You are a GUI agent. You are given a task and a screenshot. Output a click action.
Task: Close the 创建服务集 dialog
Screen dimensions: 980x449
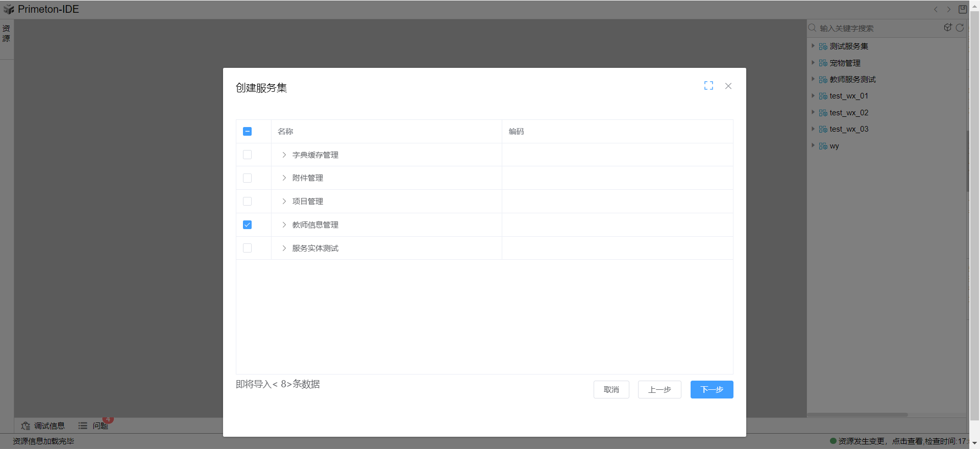tap(728, 86)
